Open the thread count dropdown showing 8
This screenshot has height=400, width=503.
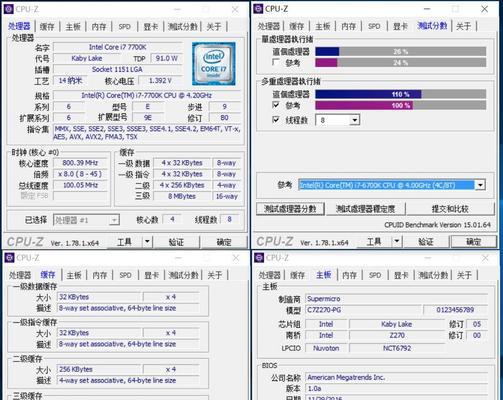click(355, 120)
